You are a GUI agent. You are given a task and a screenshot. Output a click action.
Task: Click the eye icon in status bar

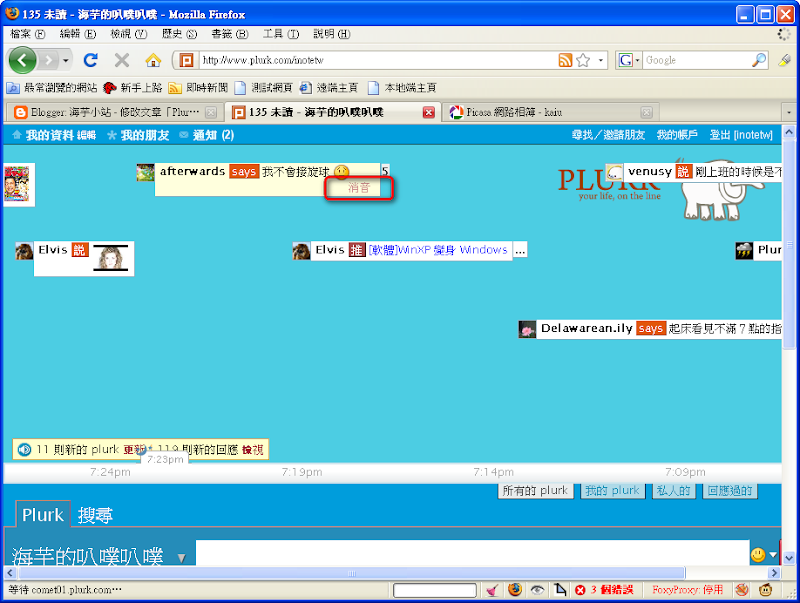click(x=537, y=590)
